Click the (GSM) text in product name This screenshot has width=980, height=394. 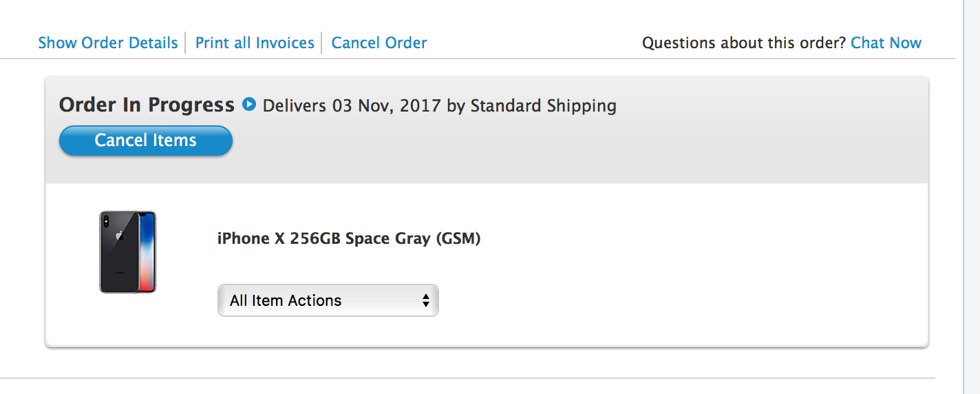point(458,239)
